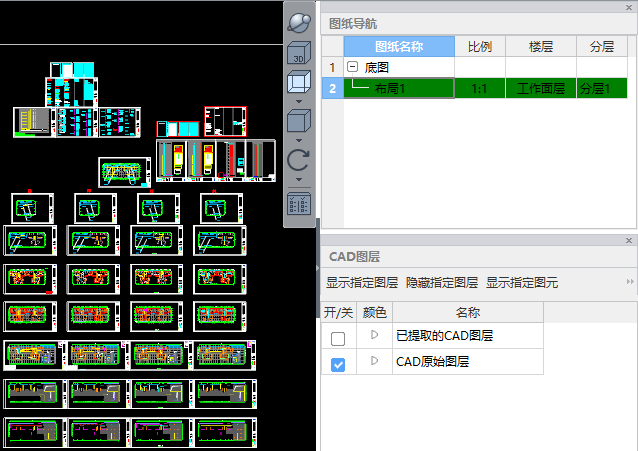Close the CAD图层 panel
Screen dimensions: 638x451
point(629,241)
